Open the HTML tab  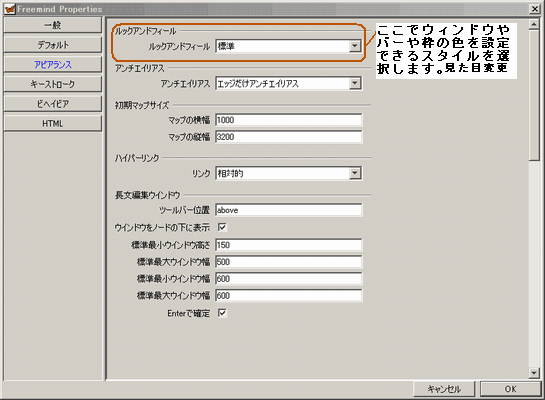(x=52, y=123)
